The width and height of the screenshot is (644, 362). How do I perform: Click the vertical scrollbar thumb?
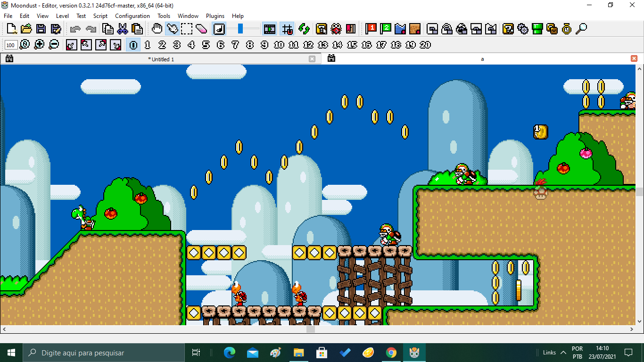(x=640, y=192)
